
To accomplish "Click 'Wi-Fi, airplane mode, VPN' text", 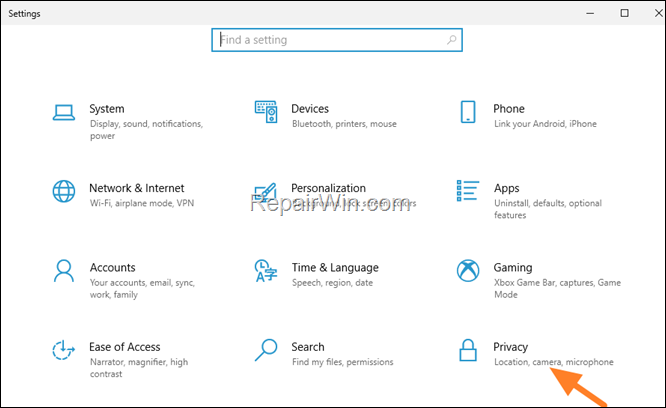I will pos(142,203).
